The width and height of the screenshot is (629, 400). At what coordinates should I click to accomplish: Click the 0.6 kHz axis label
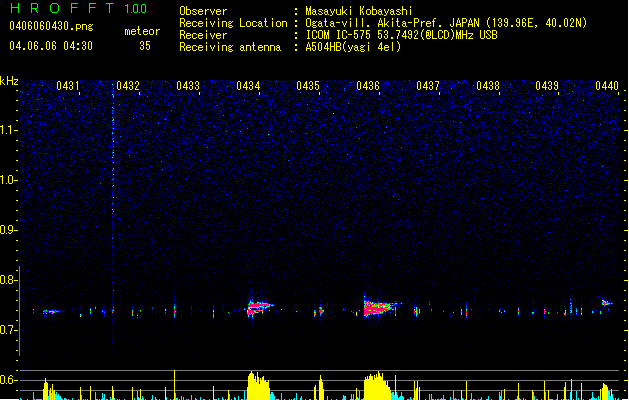click(9, 380)
